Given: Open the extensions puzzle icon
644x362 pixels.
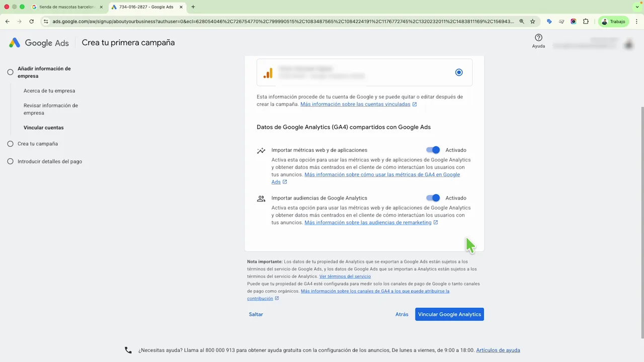Looking at the screenshot, I should (586, 22).
